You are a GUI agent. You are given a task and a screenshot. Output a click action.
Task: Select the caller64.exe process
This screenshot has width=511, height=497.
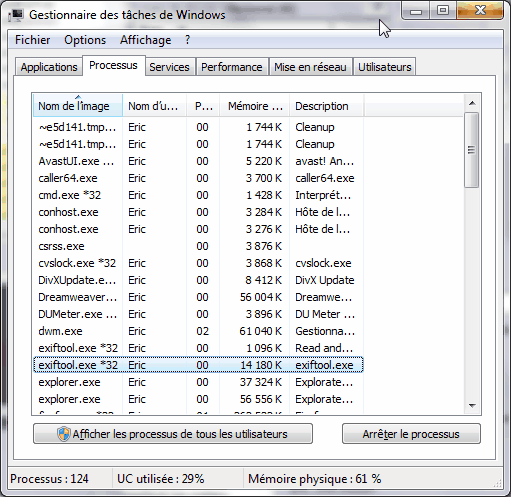[198, 178]
